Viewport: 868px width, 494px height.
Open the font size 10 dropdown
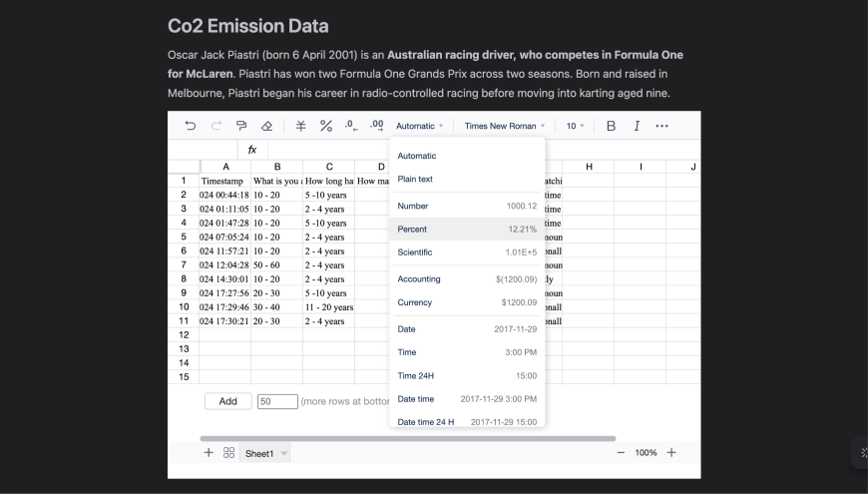point(576,126)
